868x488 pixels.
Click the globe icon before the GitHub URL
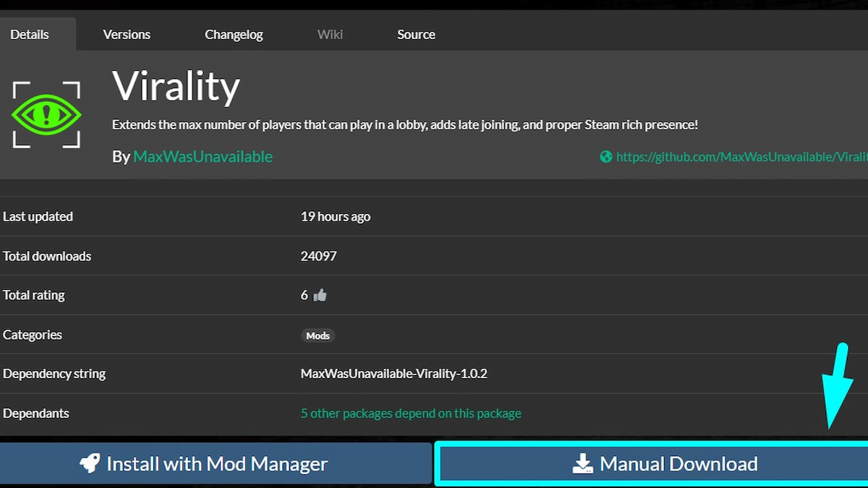606,157
